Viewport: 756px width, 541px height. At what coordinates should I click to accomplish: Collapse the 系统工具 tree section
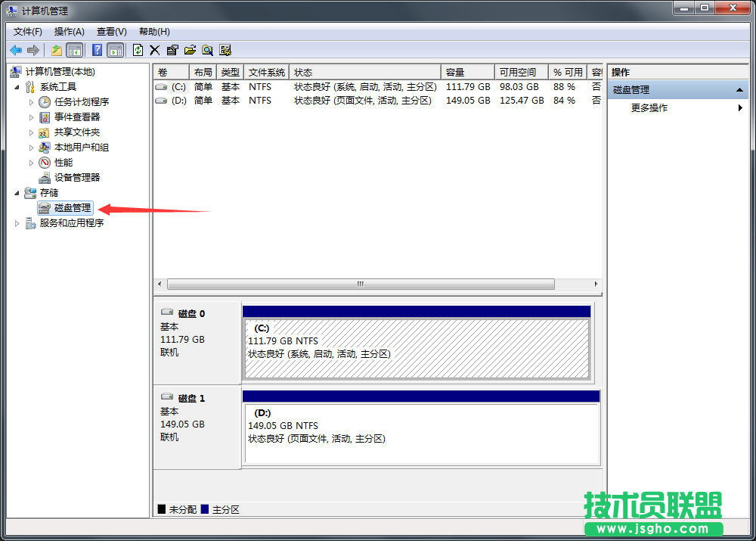[17, 86]
